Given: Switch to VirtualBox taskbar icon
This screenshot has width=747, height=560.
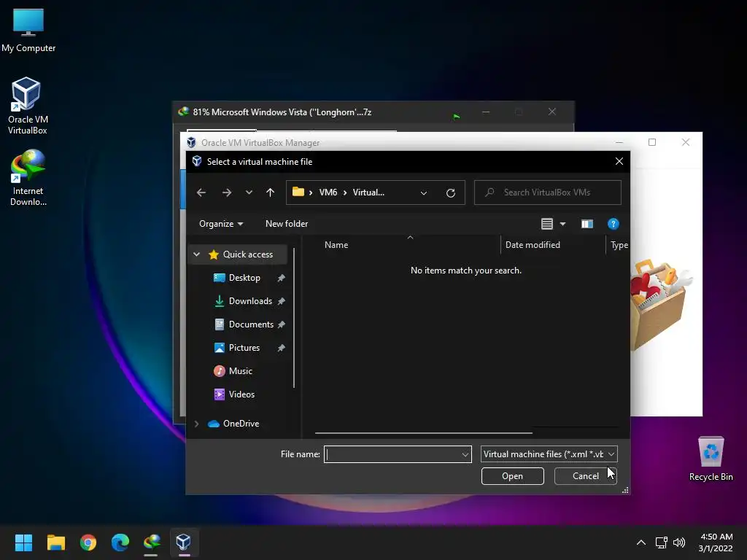Looking at the screenshot, I should pyautogui.click(x=184, y=542).
